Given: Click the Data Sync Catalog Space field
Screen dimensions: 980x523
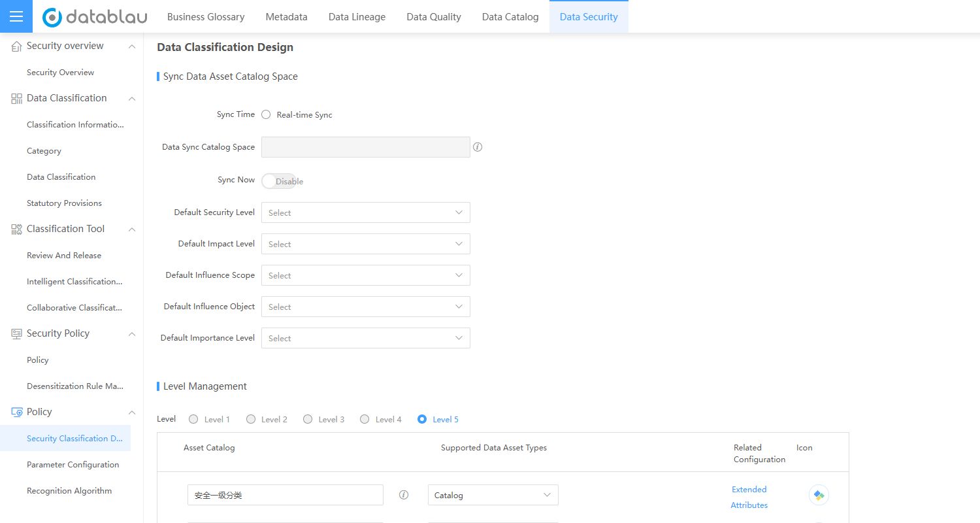Looking at the screenshot, I should pos(366,147).
